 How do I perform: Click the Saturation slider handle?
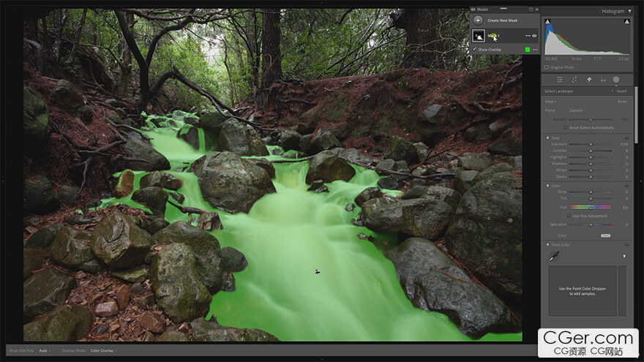pyautogui.click(x=591, y=225)
